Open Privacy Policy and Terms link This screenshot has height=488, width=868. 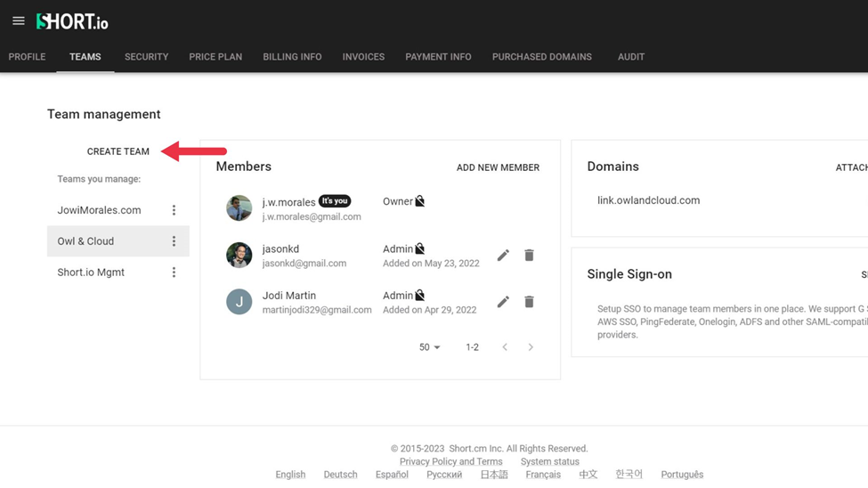(x=451, y=461)
